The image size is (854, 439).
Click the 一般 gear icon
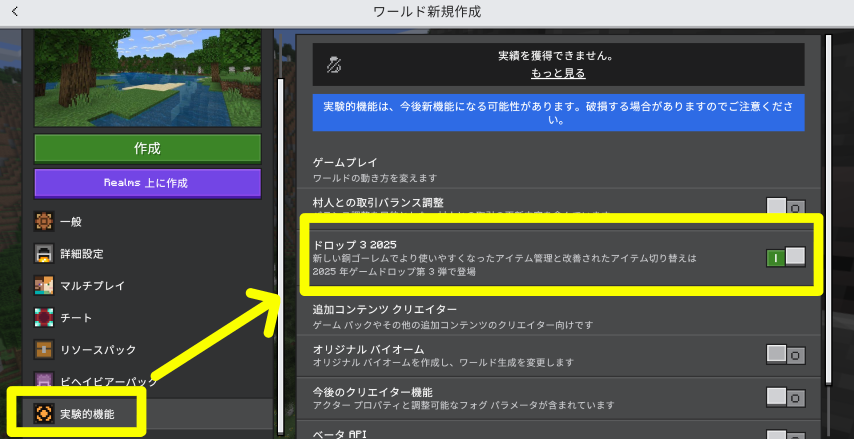click(x=44, y=222)
